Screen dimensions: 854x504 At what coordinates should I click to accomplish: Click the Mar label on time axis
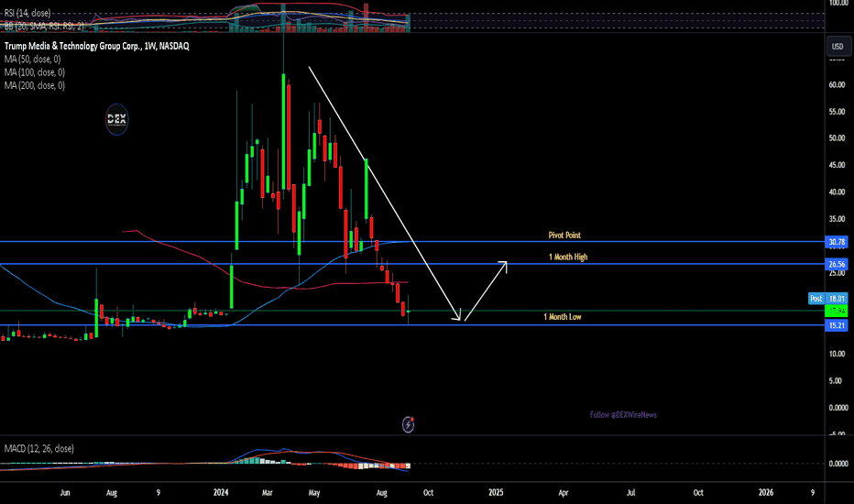[x=267, y=493]
